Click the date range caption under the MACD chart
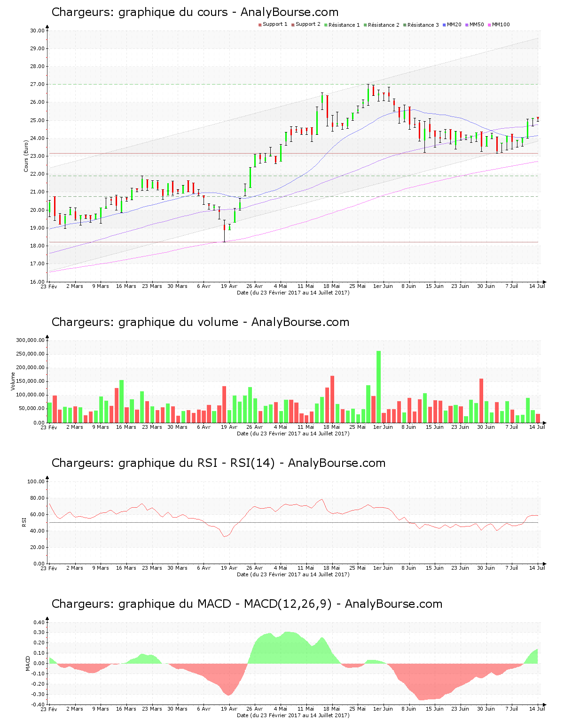The width and height of the screenshot is (564, 728). [293, 715]
